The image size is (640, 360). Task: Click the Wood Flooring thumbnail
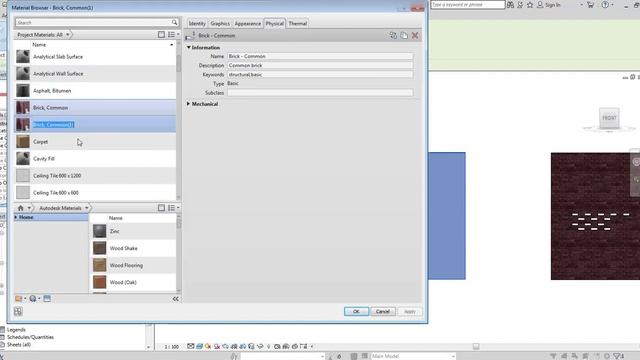pyautogui.click(x=100, y=265)
